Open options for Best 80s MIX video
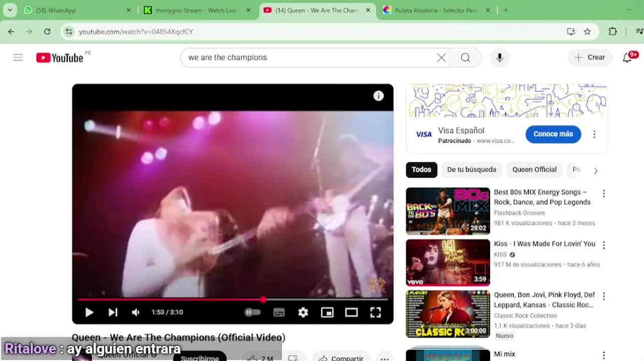The height and width of the screenshot is (361, 644). [x=604, y=194]
